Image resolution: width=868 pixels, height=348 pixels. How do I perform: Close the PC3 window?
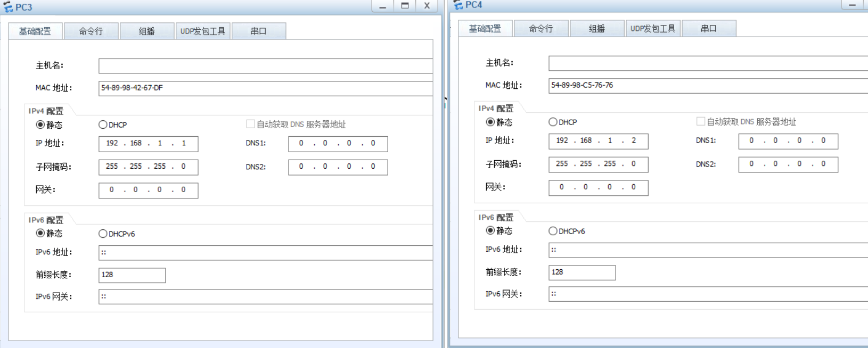tap(427, 6)
